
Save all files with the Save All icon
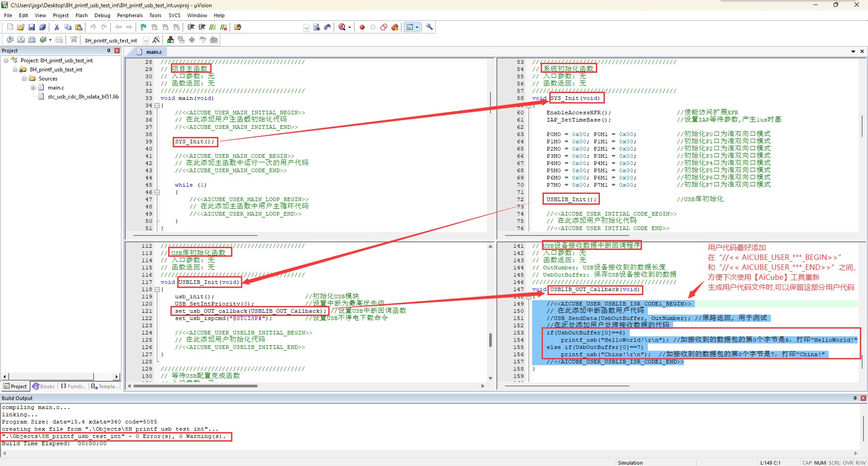[x=42, y=27]
